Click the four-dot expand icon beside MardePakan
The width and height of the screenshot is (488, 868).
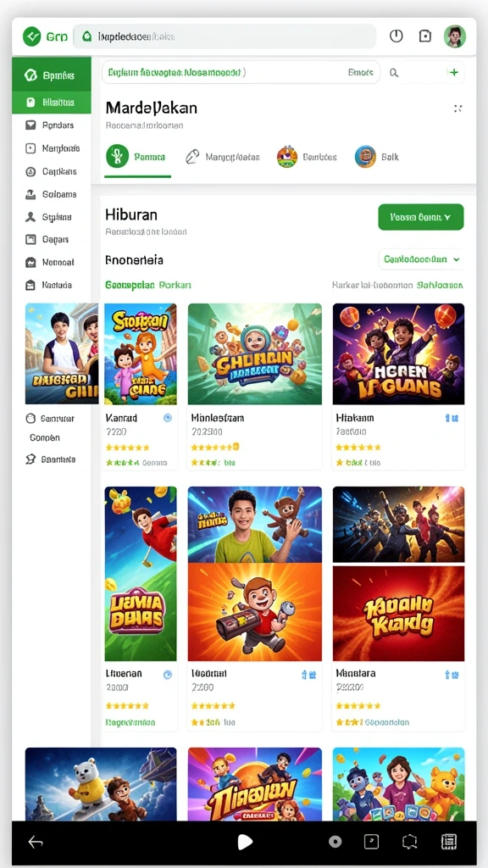458,108
